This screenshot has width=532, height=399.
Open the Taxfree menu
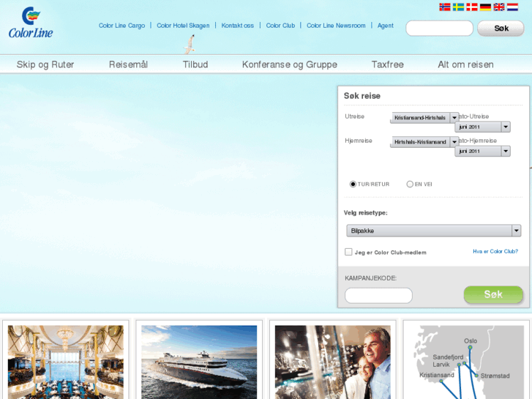click(387, 64)
